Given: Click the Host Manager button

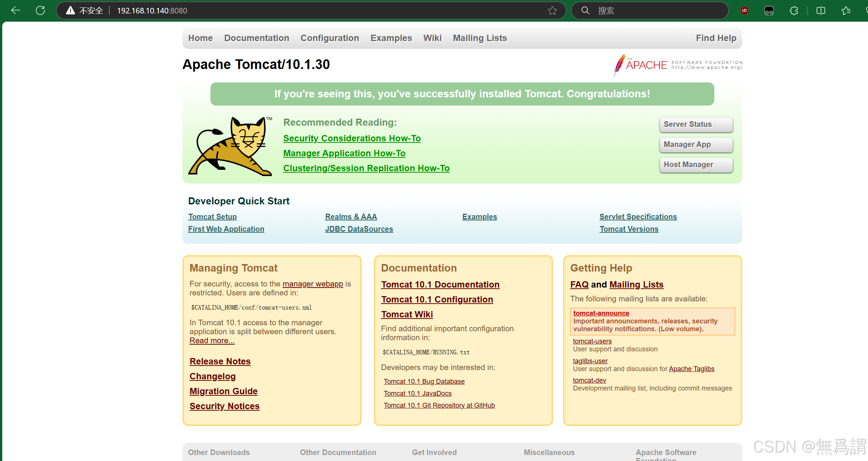Looking at the screenshot, I should pos(696,164).
